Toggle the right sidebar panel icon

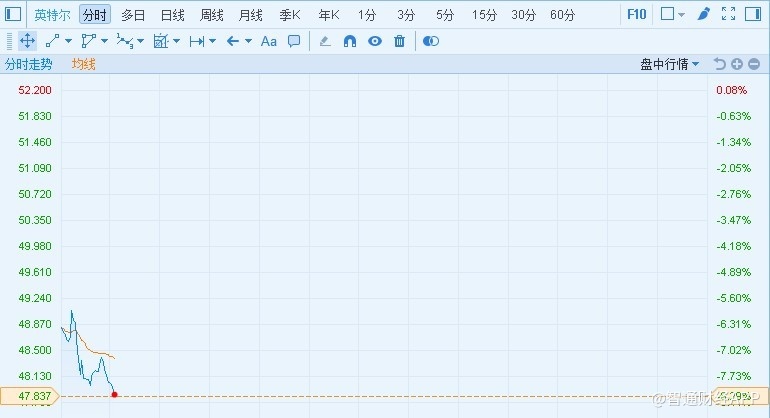753,14
